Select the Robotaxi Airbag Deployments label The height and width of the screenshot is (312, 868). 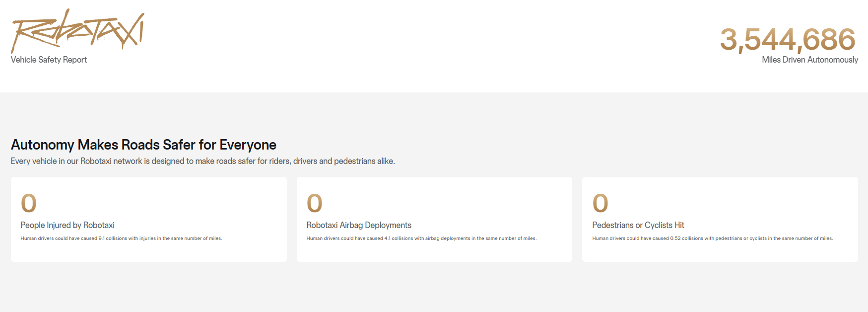click(359, 225)
